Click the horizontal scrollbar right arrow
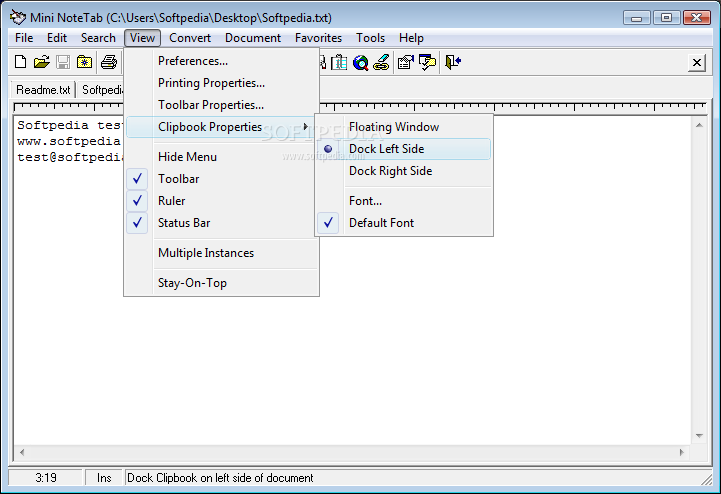 pos(682,452)
